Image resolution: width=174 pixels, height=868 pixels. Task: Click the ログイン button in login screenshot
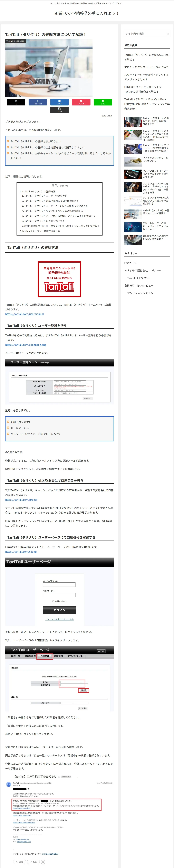(59, 610)
